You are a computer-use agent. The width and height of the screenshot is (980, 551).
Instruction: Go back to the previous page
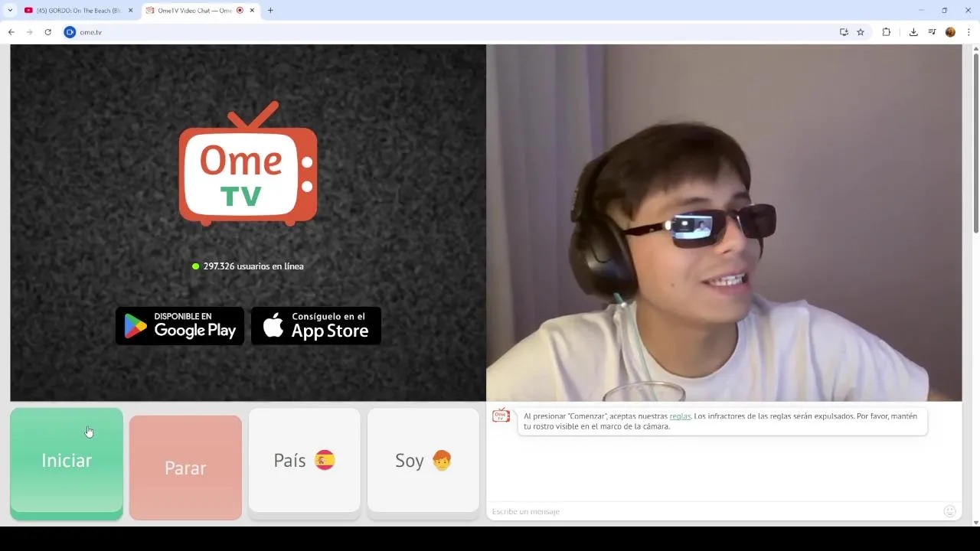11,32
